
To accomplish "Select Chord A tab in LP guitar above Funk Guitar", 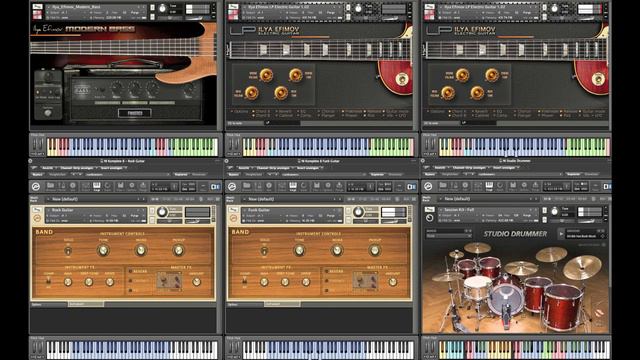I will [262, 111].
